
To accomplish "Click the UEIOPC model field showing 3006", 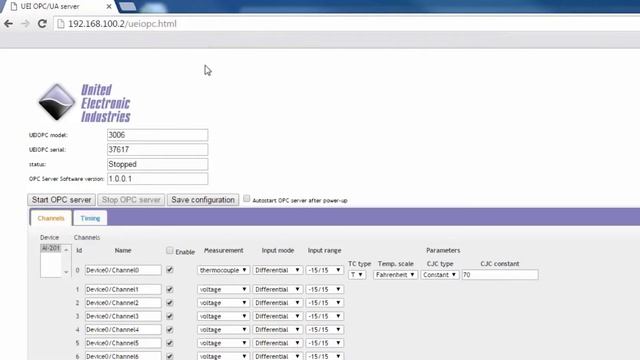I will click(158, 135).
